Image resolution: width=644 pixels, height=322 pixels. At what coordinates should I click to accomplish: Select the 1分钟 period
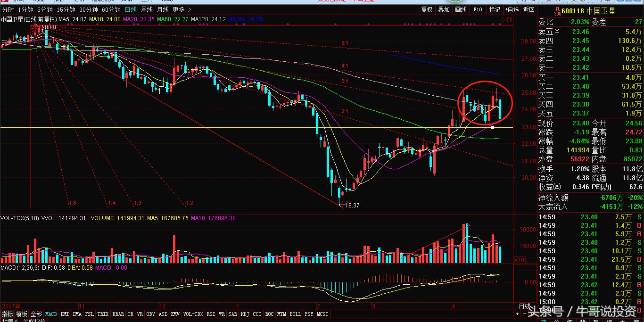(x=25, y=10)
